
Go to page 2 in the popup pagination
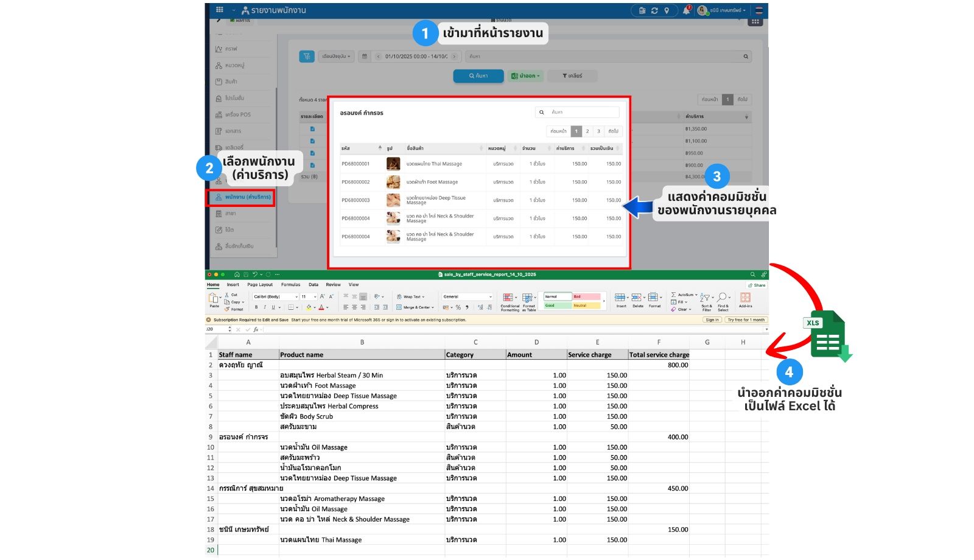587,131
